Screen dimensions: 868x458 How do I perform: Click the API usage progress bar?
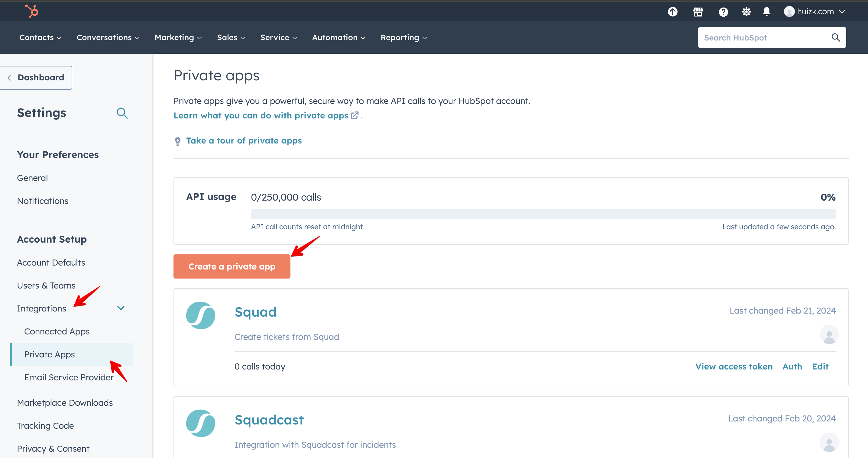543,214
